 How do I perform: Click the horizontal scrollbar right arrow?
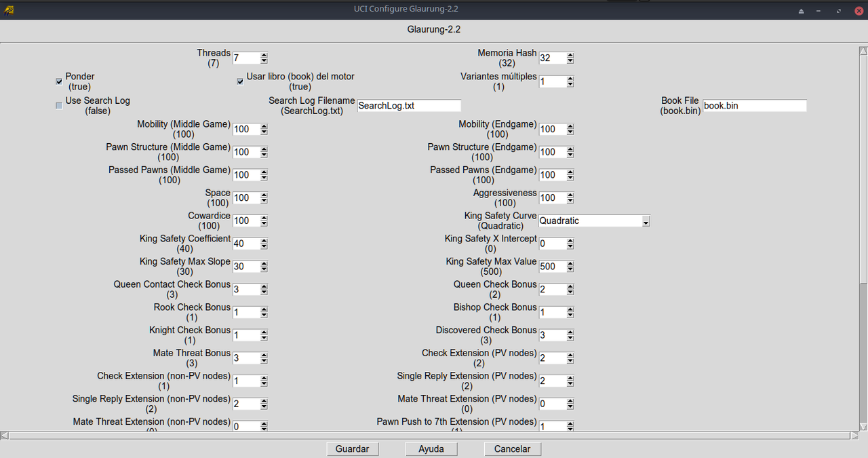(x=854, y=435)
